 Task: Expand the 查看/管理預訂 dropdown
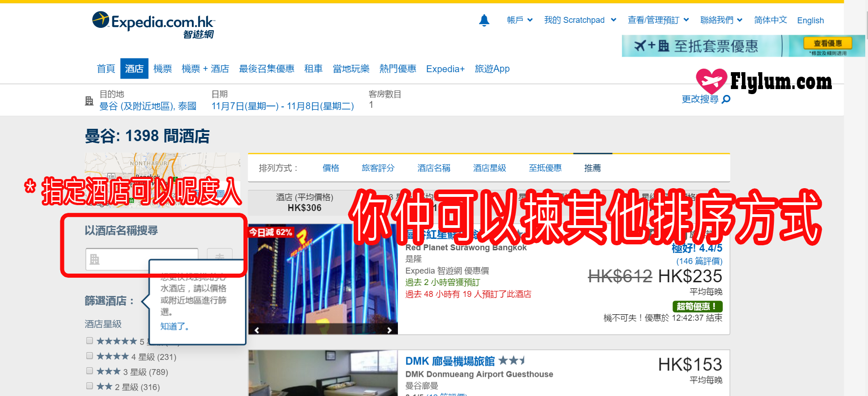click(x=658, y=20)
